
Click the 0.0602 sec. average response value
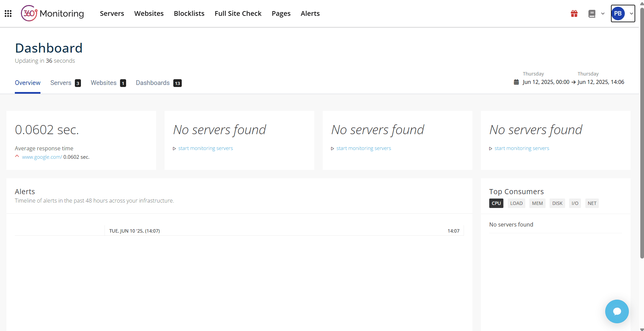coord(47,130)
